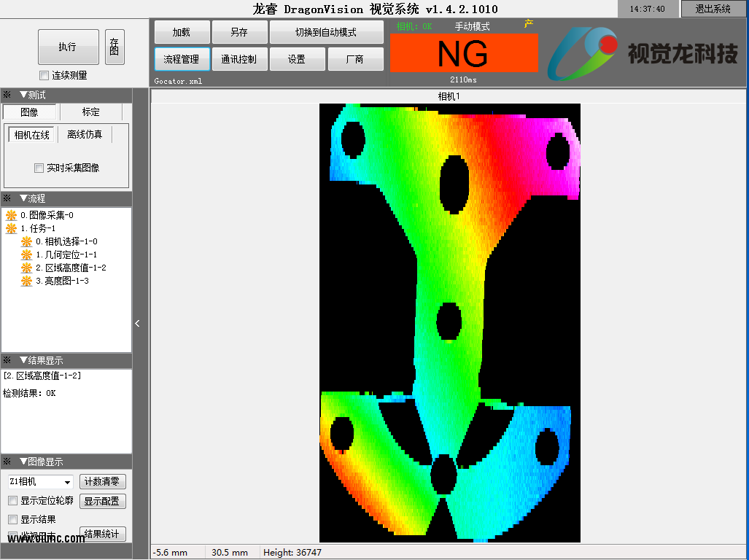Enable the 连续测量 checkbox

click(44, 75)
